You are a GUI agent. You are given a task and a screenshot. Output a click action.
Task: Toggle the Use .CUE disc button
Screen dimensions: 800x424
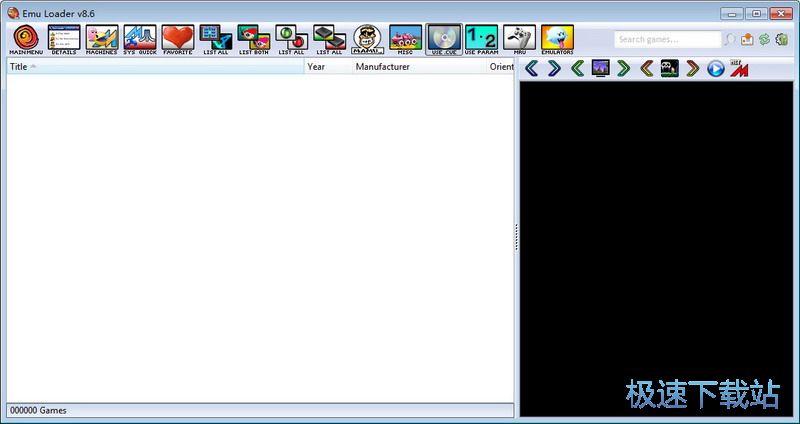click(443, 39)
